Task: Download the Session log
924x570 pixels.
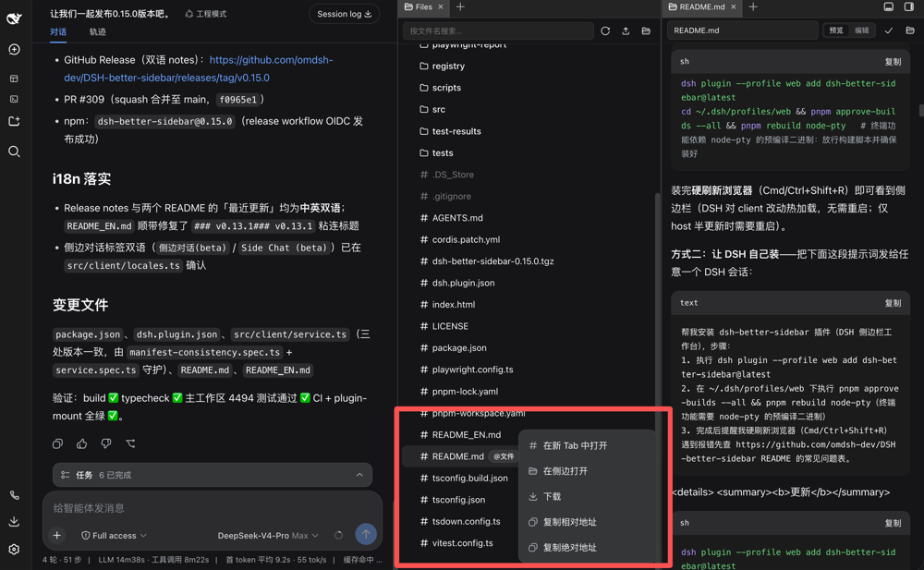Action: pos(344,14)
